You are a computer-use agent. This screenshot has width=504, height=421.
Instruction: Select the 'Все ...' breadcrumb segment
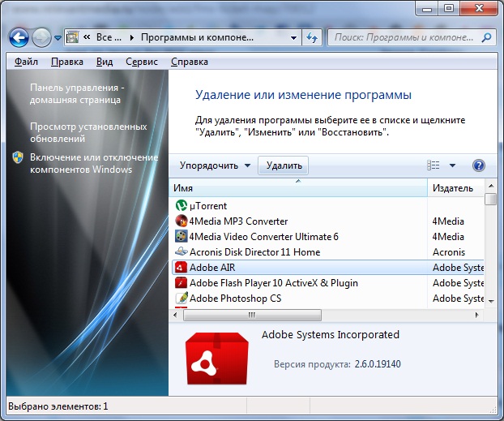(x=109, y=37)
